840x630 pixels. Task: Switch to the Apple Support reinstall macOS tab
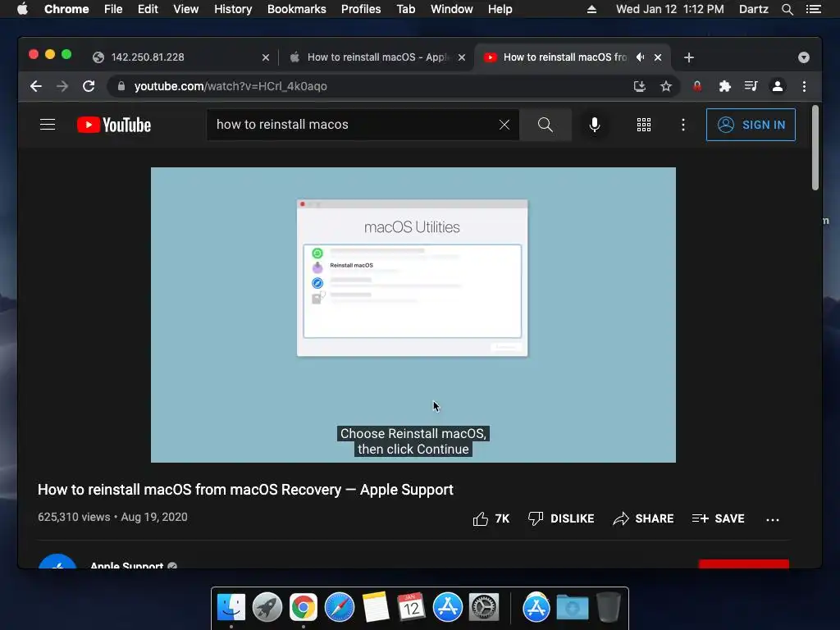tap(375, 57)
